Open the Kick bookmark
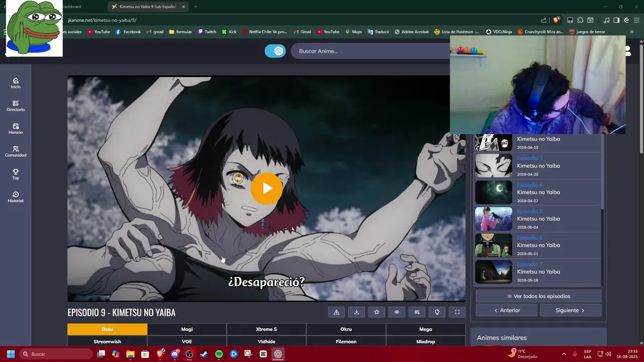Image resolution: width=644 pixels, height=362 pixels. (229, 32)
